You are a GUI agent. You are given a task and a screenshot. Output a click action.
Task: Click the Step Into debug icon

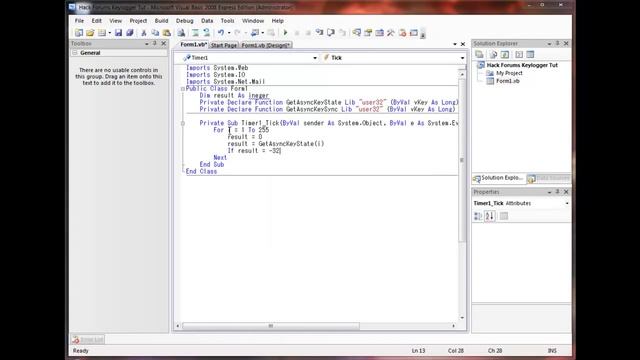(x=320, y=33)
